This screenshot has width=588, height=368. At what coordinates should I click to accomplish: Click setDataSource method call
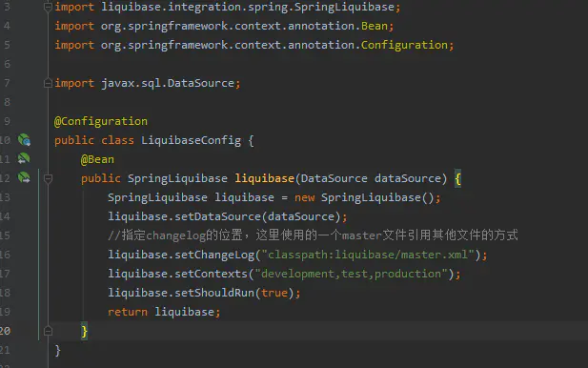(217, 216)
